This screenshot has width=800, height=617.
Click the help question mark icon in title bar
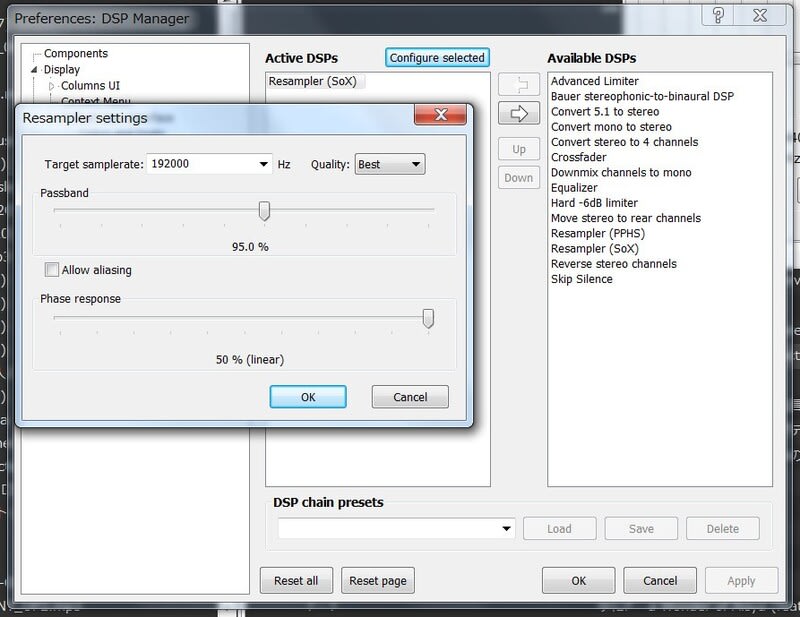pyautogui.click(x=717, y=16)
